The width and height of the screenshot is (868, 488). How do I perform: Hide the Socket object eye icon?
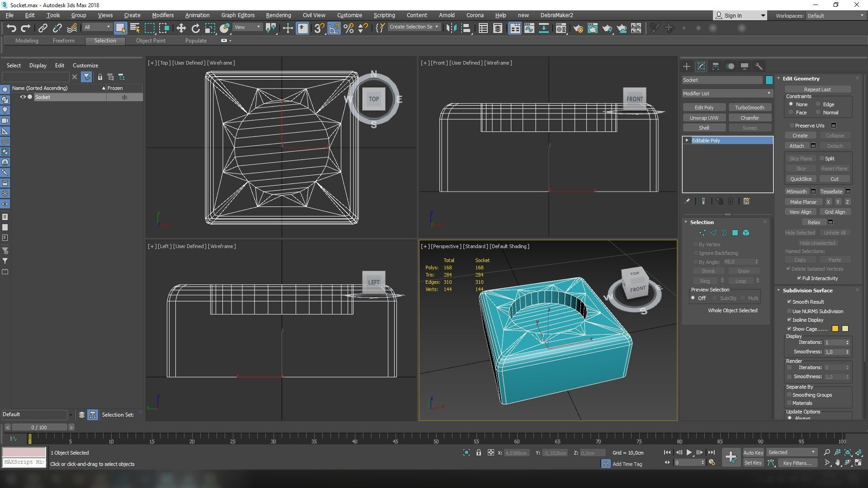pos(23,97)
